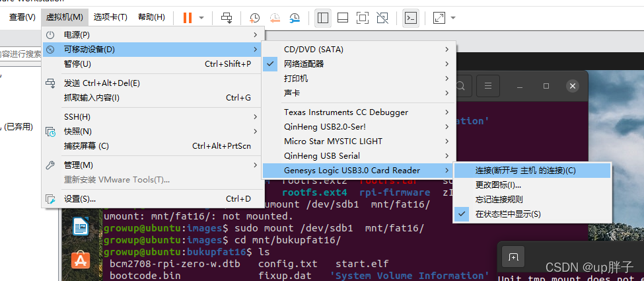Click 抓取输入内容(I) menu entry
The width and height of the screenshot is (644, 281).
click(x=153, y=98)
